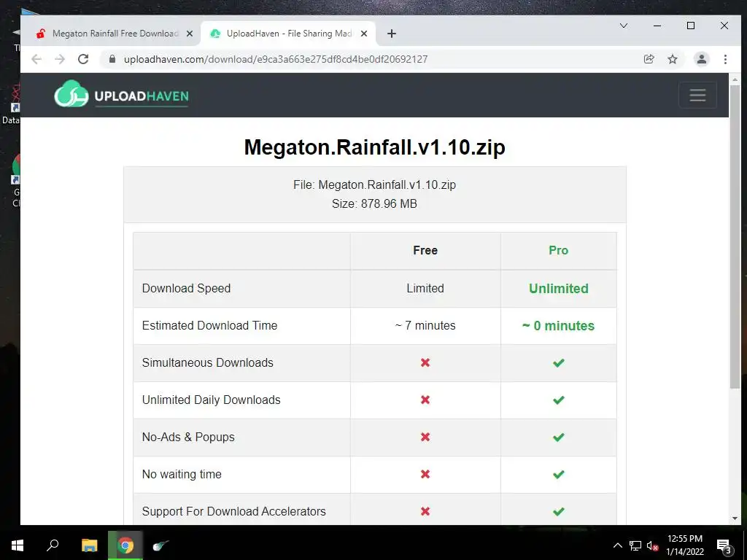Go back using the browser back arrow

36,59
